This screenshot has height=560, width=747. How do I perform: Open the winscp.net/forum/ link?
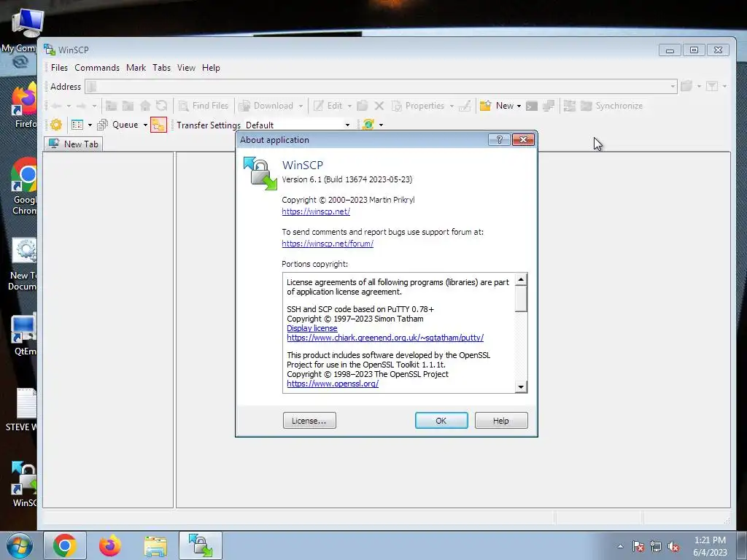328,244
